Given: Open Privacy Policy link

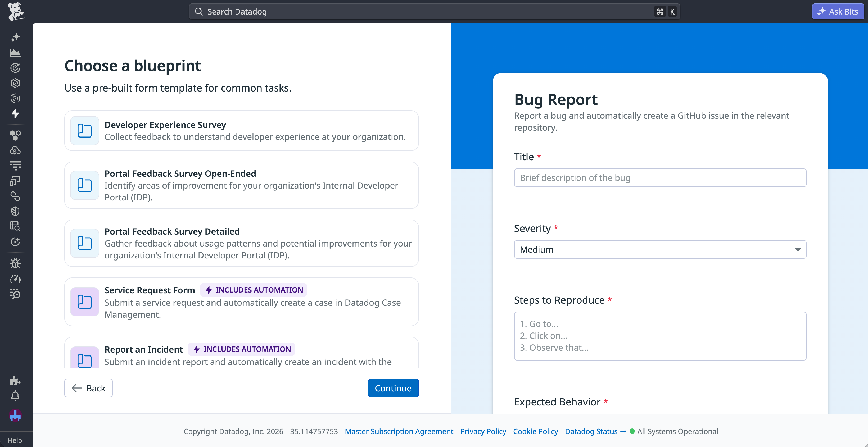Looking at the screenshot, I should (483, 431).
